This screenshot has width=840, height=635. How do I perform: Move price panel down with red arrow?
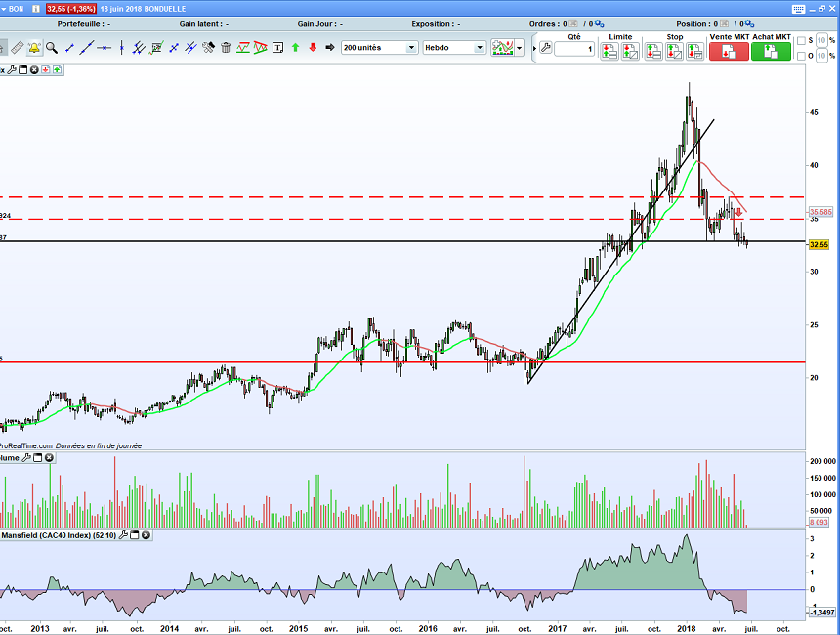pyautogui.click(x=46, y=69)
